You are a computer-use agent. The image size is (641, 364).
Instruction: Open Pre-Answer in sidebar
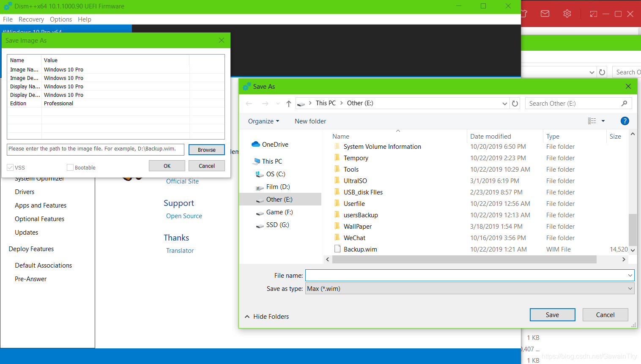(x=30, y=279)
